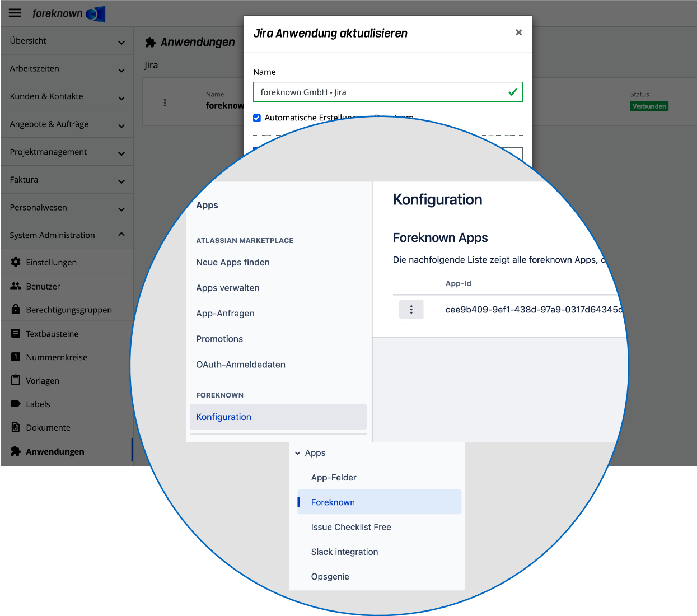This screenshot has width=697, height=616.
Task: Click the Berechtigungsgruppen lock icon
Action: (x=16, y=309)
